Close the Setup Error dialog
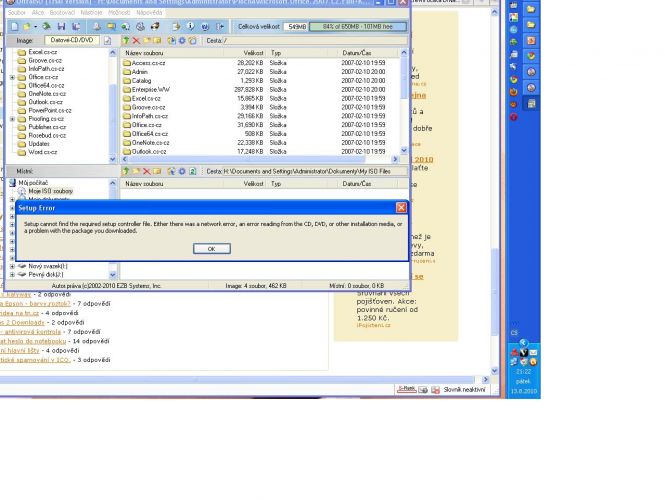This screenshot has height=500, width=666. (401, 208)
